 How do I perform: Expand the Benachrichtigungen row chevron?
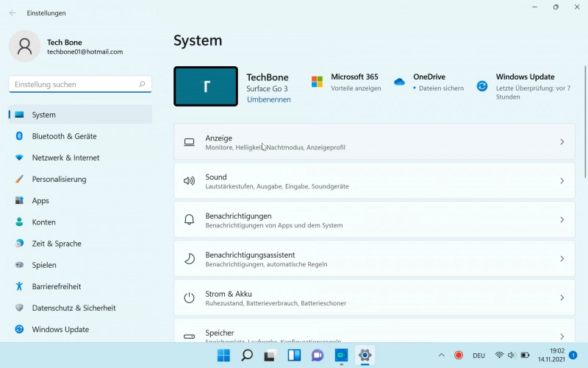[562, 219]
